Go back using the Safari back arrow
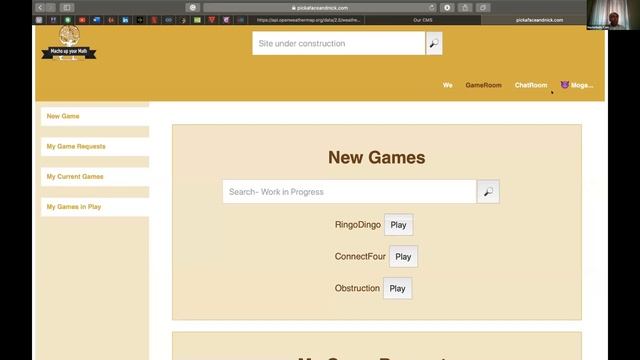This screenshot has width=640, height=360. point(40,7)
